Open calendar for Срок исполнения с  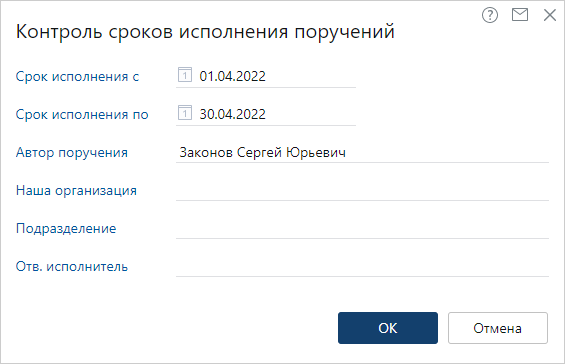click(x=184, y=75)
